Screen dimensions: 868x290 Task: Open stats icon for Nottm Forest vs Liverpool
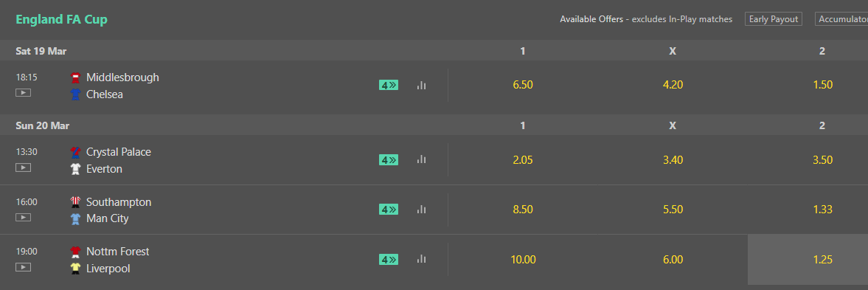[x=421, y=259]
